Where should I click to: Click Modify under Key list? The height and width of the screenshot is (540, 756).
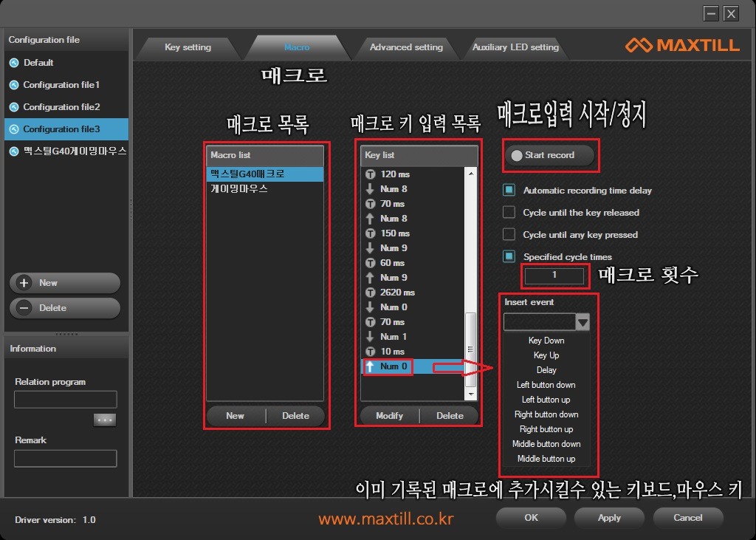coord(390,416)
